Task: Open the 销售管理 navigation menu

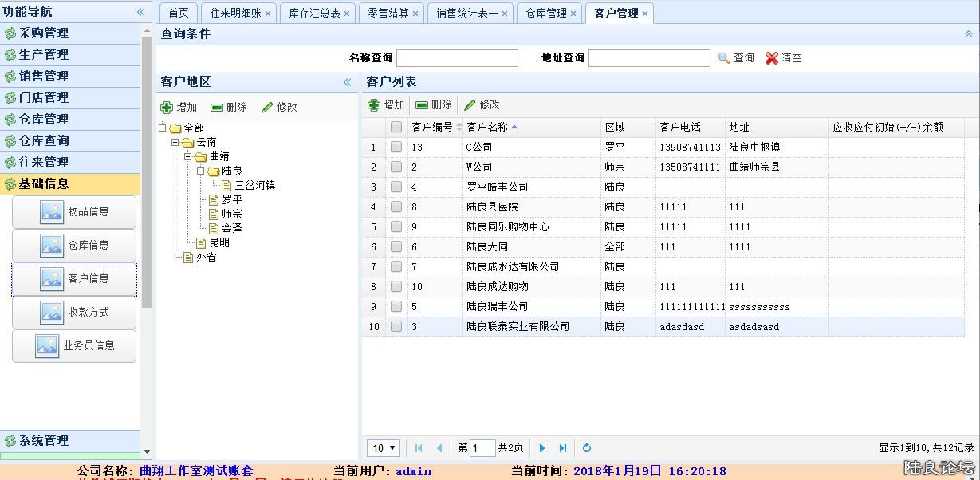Action: click(44, 77)
